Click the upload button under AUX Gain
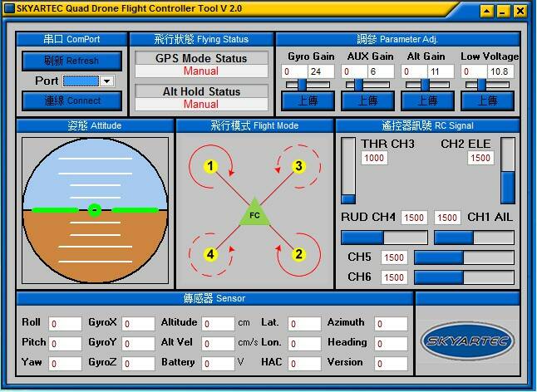The width and height of the screenshot is (537, 392). [367, 100]
